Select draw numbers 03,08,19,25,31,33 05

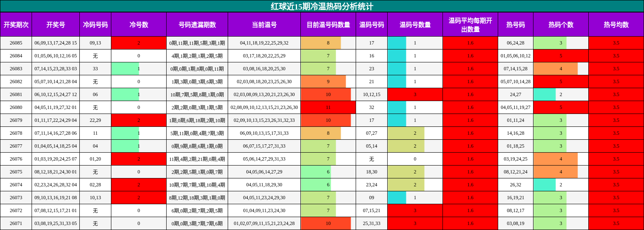[56, 223]
